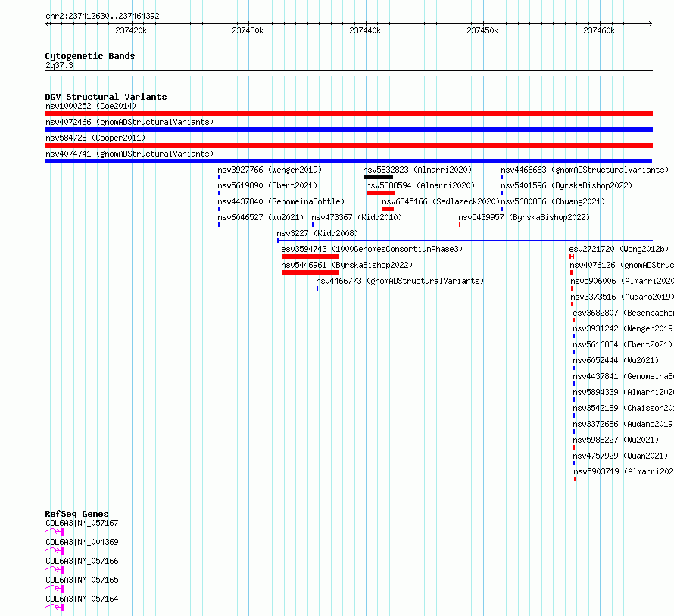
Task: Select nsv5680836 (Chuang2021) label
Action: pyautogui.click(x=553, y=201)
